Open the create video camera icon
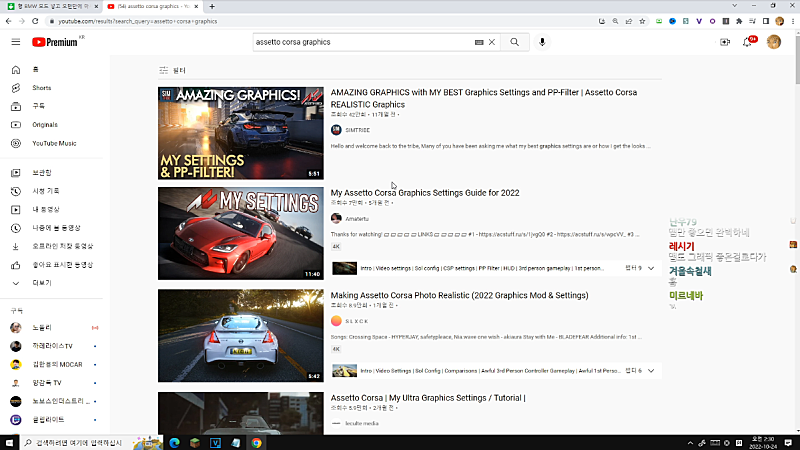The width and height of the screenshot is (800, 450). (725, 42)
